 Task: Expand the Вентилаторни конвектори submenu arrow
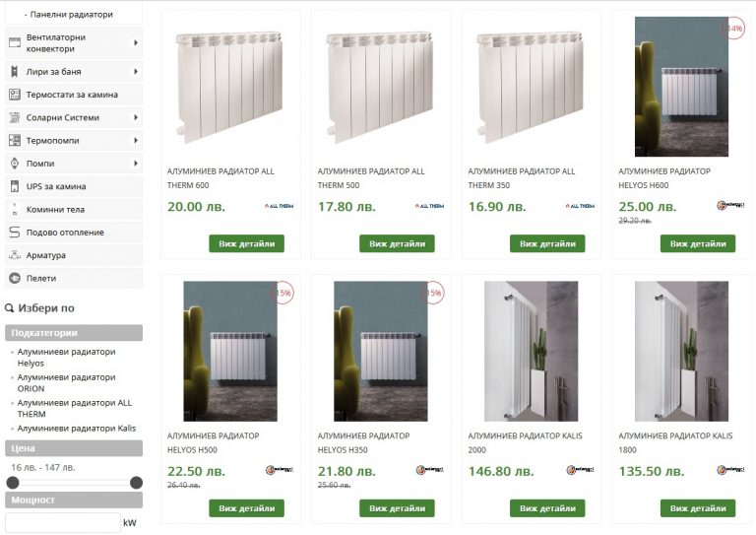coord(136,42)
